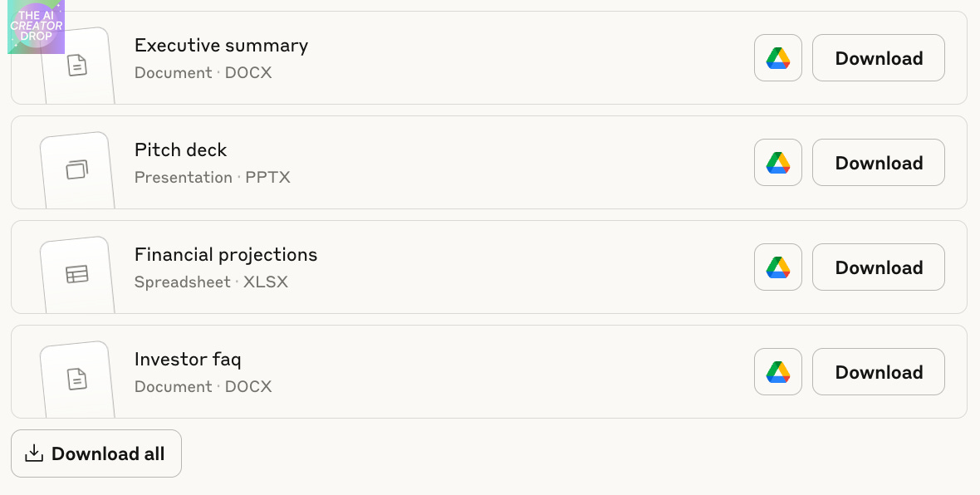Viewport: 980px width, 495px height.
Task: Download the Executive summary DOCX file
Action: (x=878, y=57)
